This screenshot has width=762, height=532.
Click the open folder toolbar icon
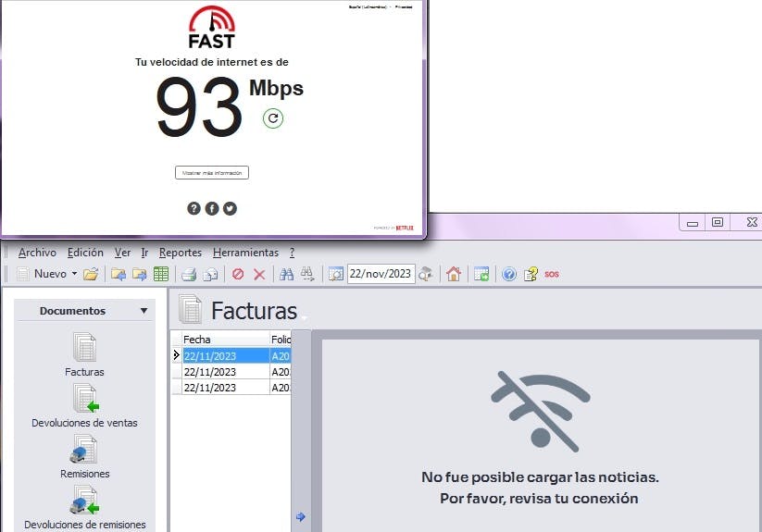(91, 274)
